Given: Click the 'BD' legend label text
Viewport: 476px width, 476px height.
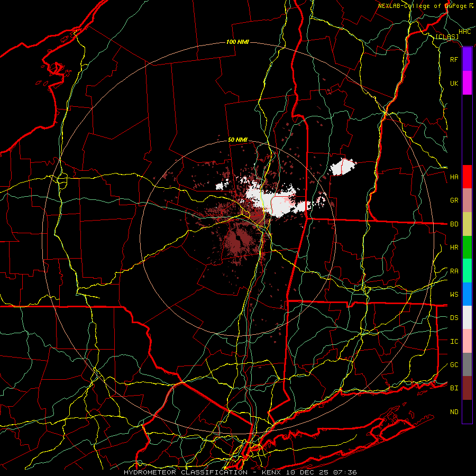Looking at the screenshot, I should tap(454, 224).
